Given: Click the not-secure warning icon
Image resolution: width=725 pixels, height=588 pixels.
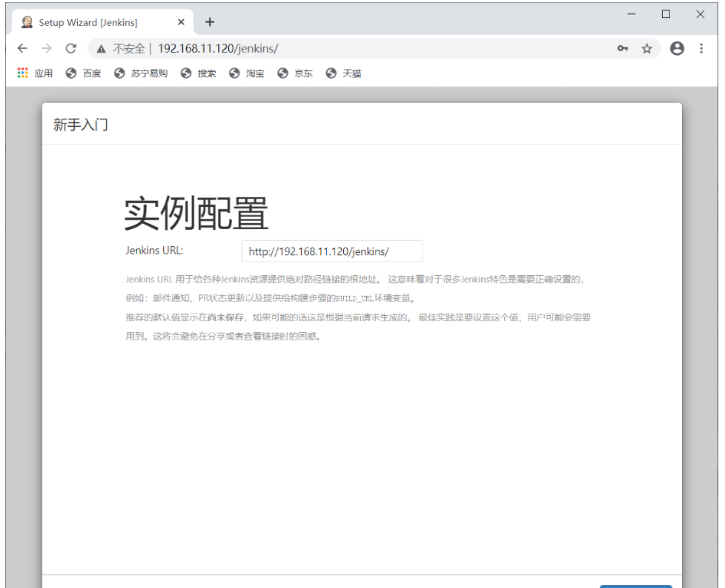Looking at the screenshot, I should (x=102, y=49).
